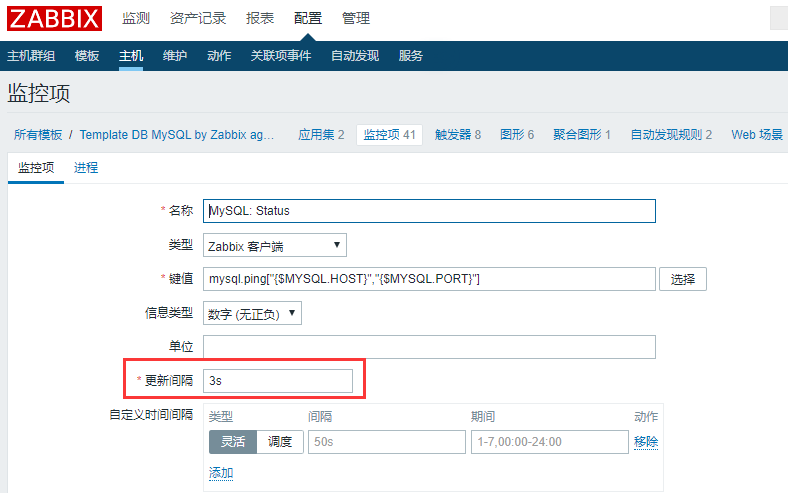Click the 更新间隔 field showing 3s
The image size is (788, 493).
point(278,381)
